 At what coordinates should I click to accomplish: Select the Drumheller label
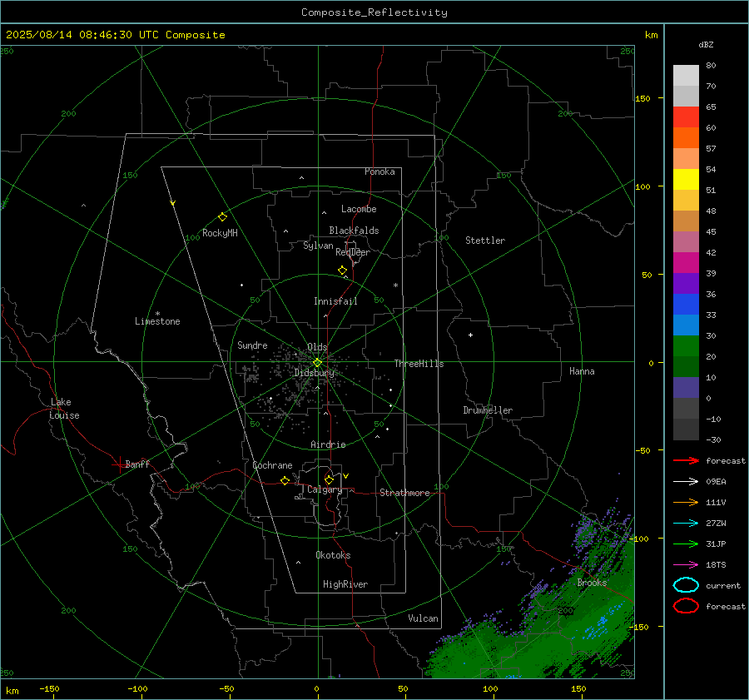pos(488,410)
